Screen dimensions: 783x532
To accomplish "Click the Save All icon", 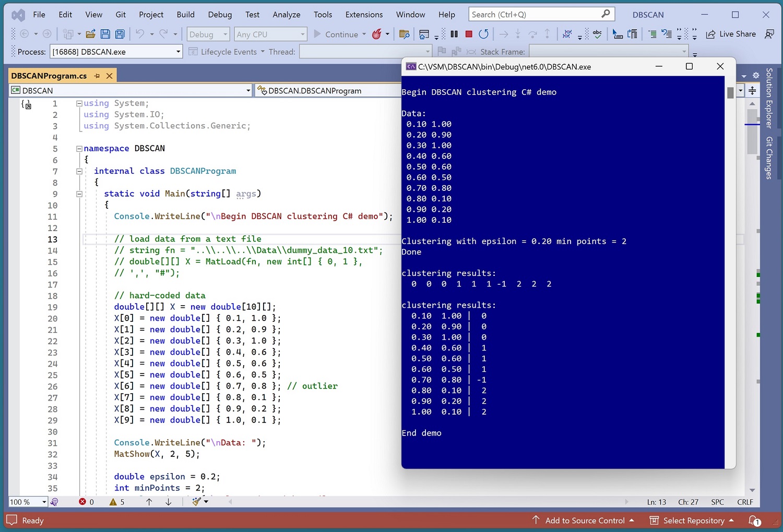I will click(120, 34).
